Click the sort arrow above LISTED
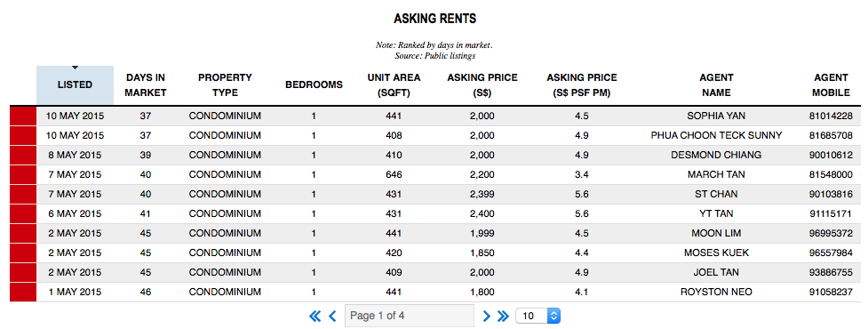The width and height of the screenshot is (868, 329). pos(76,68)
